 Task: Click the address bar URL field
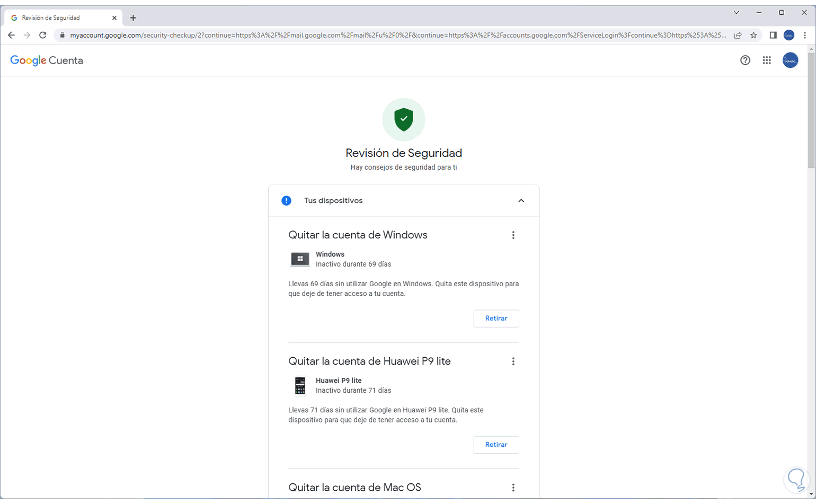398,36
